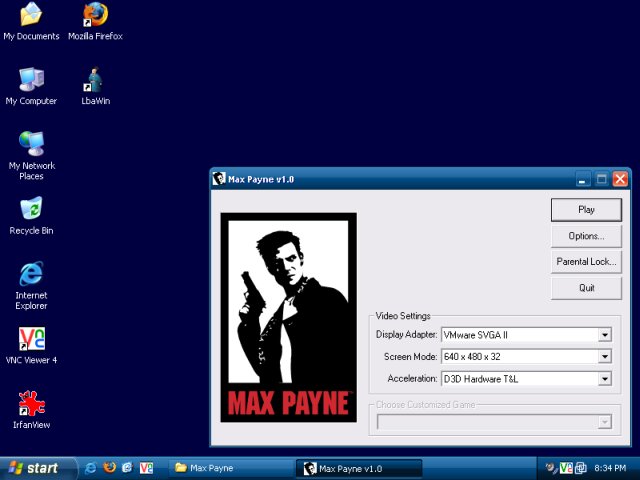The image size is (640, 480).
Task: Minimize the Max Payne v1.0 window
Action: click(582, 179)
